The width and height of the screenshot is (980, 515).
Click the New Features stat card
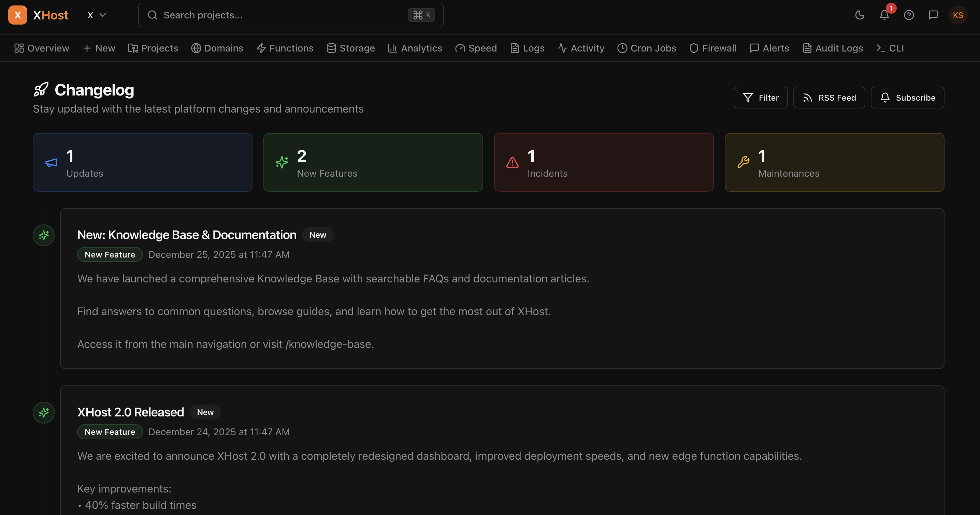pos(373,162)
